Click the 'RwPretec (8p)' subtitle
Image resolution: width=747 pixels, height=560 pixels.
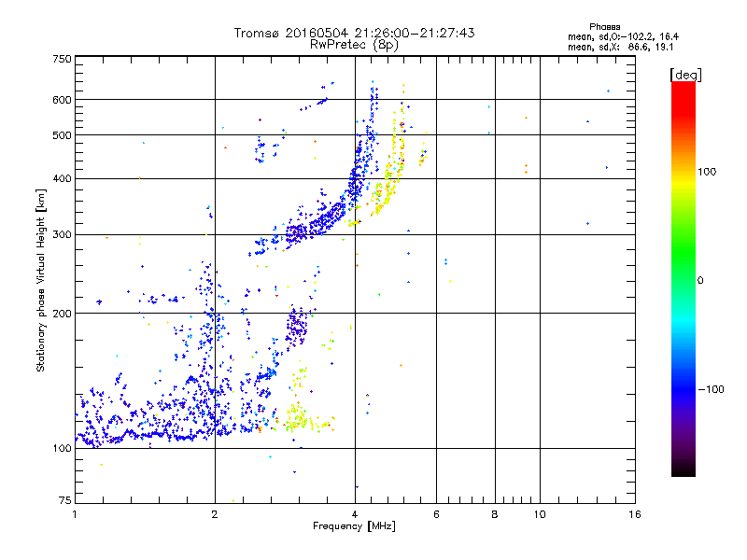point(354,45)
